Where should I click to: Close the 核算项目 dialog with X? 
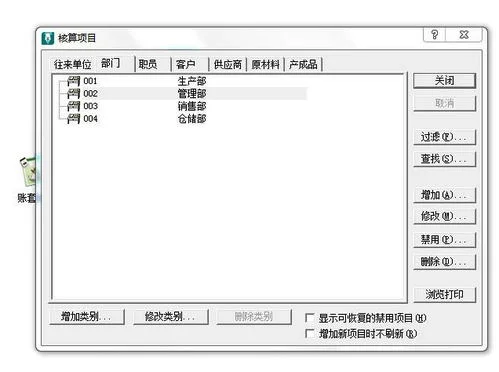point(464,34)
